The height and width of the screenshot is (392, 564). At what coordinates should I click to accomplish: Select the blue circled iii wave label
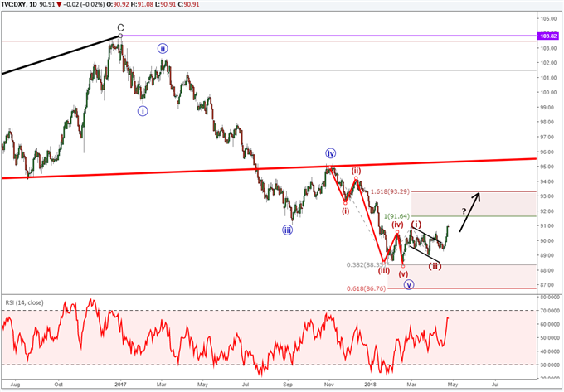[x=287, y=230]
